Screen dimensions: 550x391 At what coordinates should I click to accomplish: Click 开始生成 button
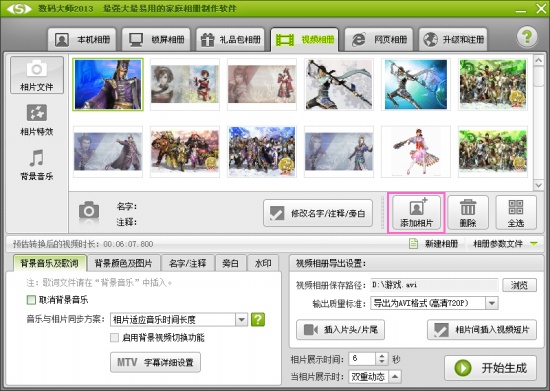click(x=490, y=368)
